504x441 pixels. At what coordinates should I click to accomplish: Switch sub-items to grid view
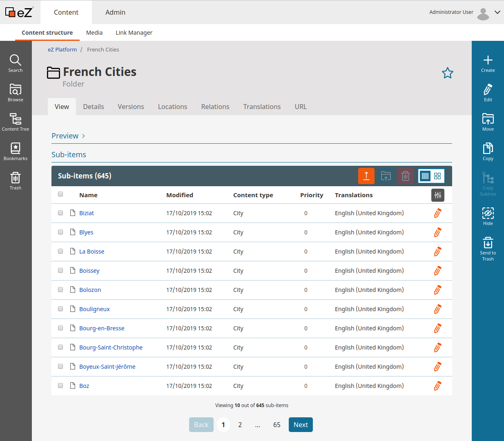point(437,176)
